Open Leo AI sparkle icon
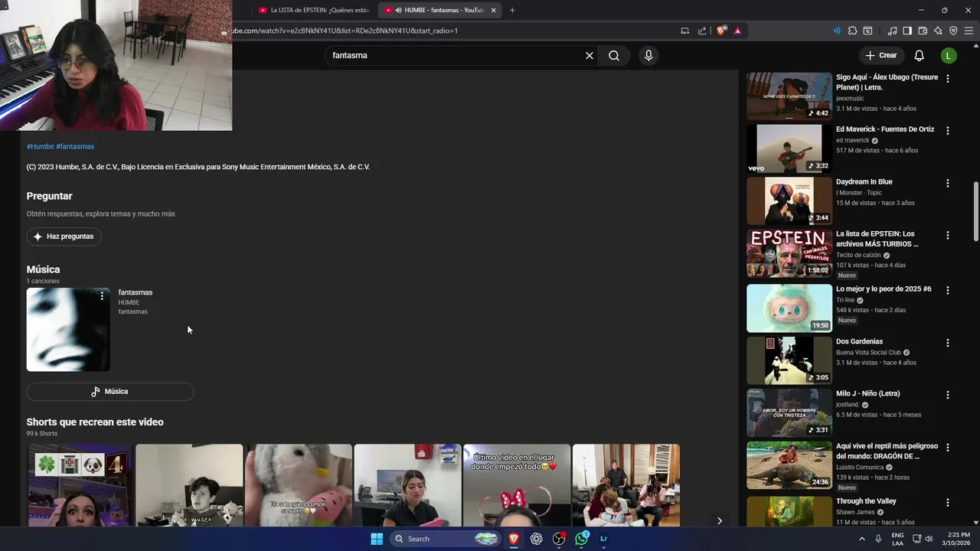This screenshot has width=980, height=551. [x=938, y=31]
